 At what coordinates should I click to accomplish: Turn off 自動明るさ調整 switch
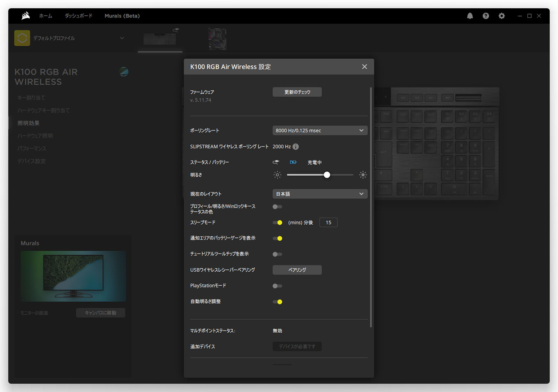[x=277, y=302]
